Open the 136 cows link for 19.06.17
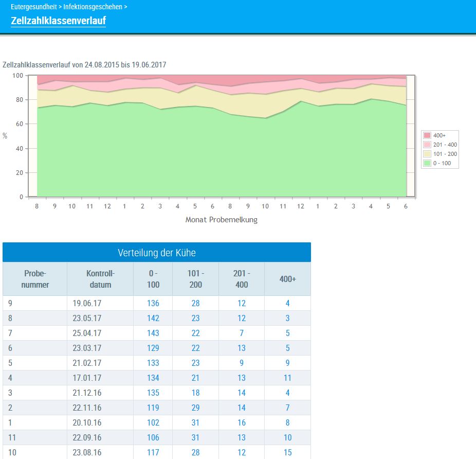This screenshot has height=459, width=476. click(153, 303)
